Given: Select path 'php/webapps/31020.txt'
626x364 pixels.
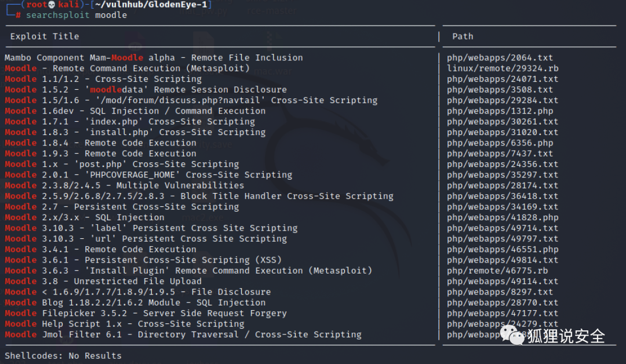Looking at the screenshot, I should [x=503, y=132].
